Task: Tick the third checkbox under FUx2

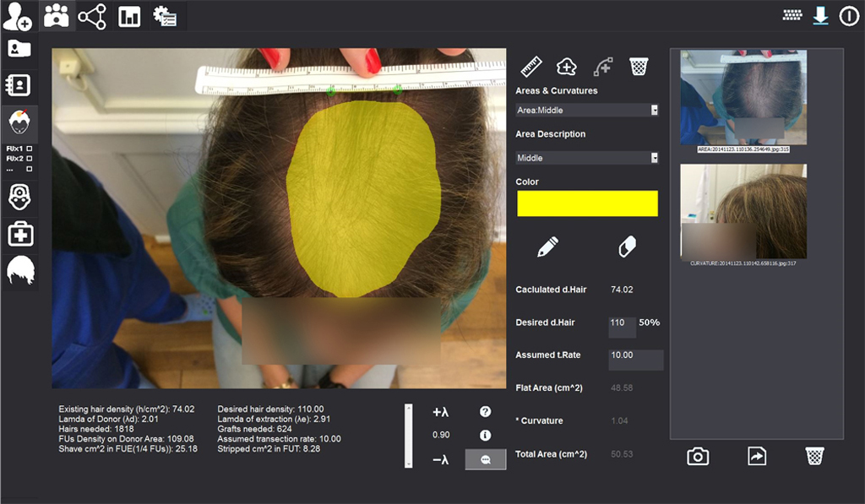Action: pyautogui.click(x=30, y=168)
